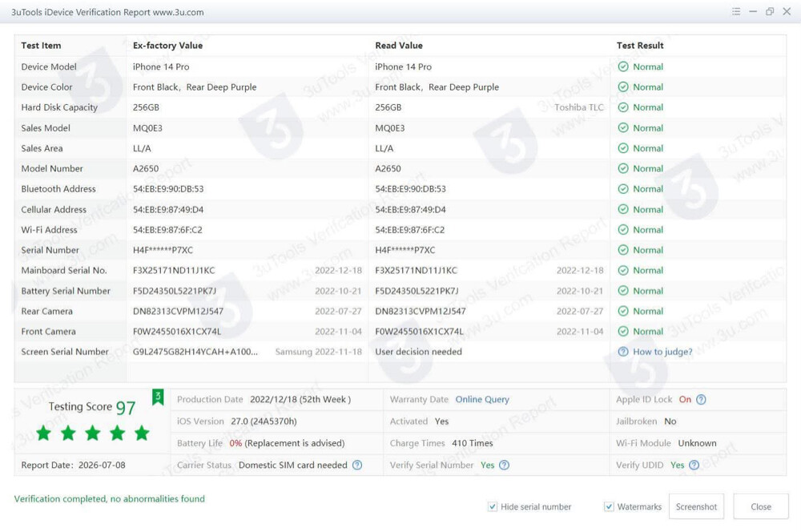The width and height of the screenshot is (801, 532).
Task: Click the Ex-factory Value column header
Action: pyautogui.click(x=167, y=46)
